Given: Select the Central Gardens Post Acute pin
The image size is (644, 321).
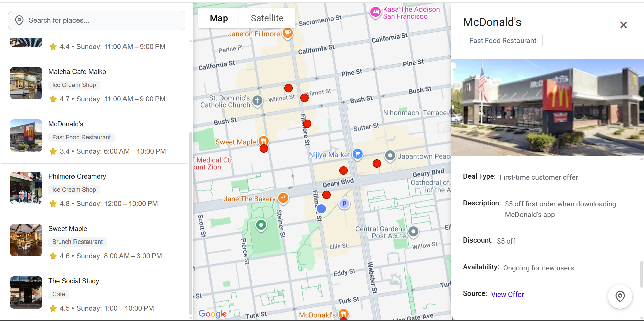Looking at the screenshot, I should 413,231.
